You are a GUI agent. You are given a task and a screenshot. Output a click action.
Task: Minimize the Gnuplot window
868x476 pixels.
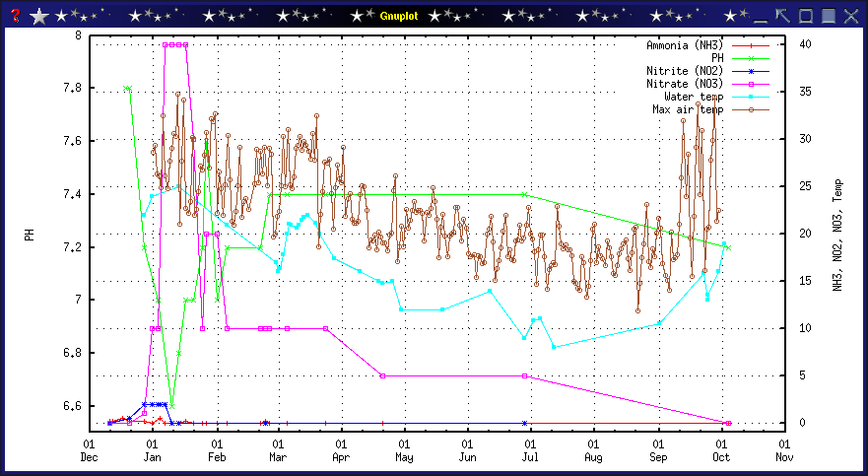click(760, 16)
